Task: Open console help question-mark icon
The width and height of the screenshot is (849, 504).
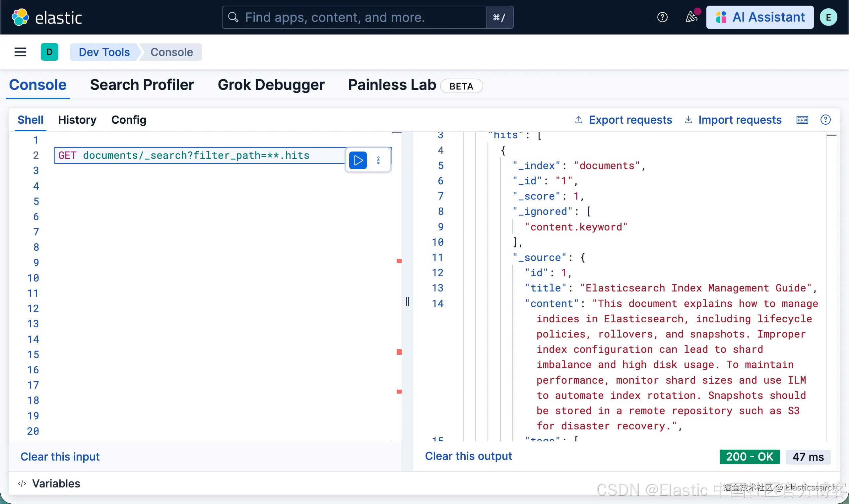Action: coord(825,120)
